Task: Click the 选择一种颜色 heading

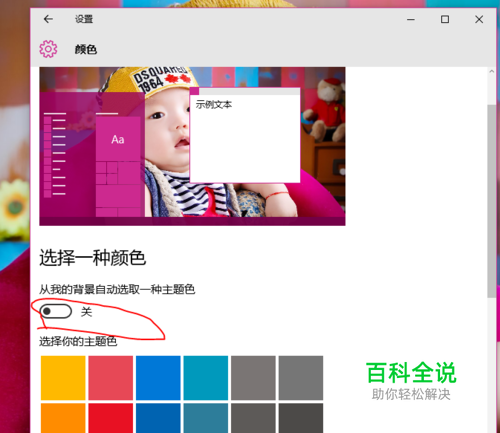Action: 93,258
